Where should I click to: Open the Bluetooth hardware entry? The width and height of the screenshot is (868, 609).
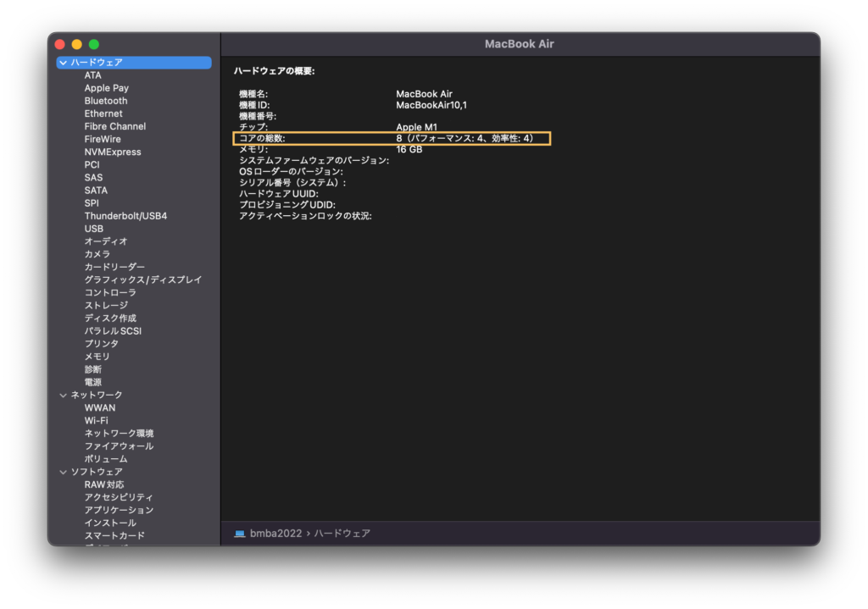tap(106, 101)
